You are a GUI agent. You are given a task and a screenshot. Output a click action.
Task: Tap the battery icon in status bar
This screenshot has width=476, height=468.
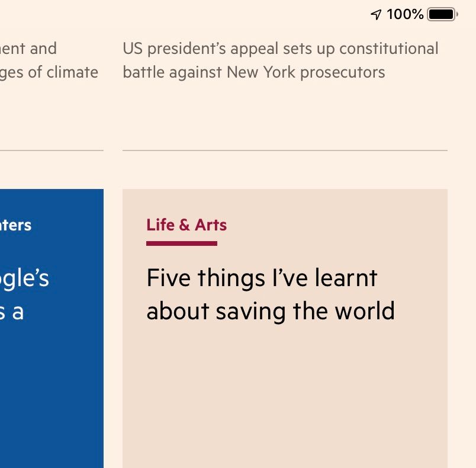click(x=443, y=14)
